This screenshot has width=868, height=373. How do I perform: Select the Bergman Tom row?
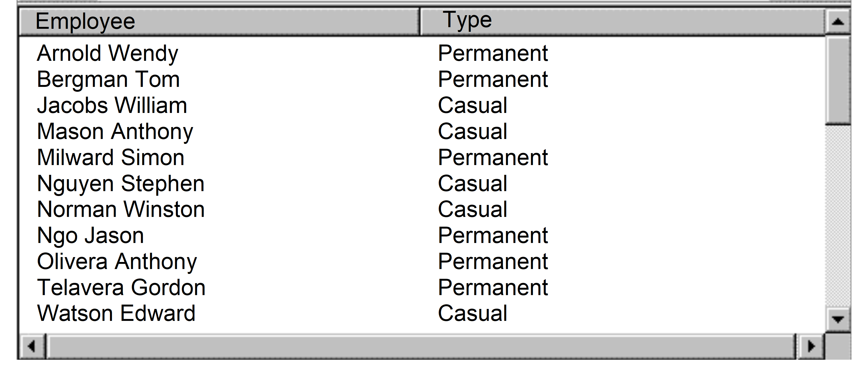coord(108,80)
